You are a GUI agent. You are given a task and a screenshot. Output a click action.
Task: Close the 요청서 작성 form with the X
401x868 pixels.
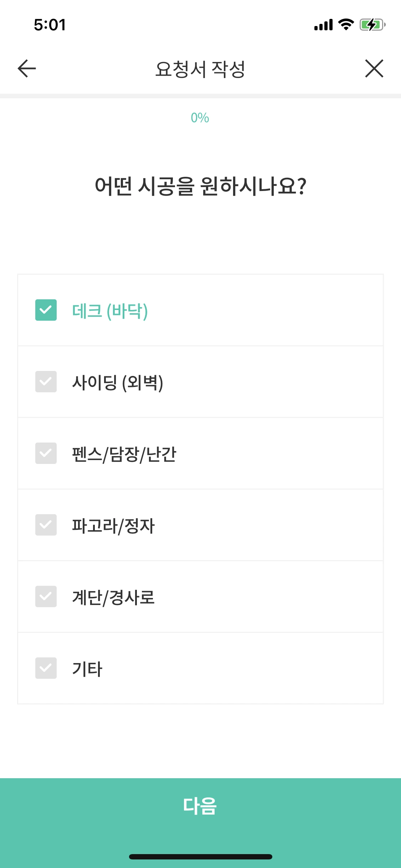[374, 69]
